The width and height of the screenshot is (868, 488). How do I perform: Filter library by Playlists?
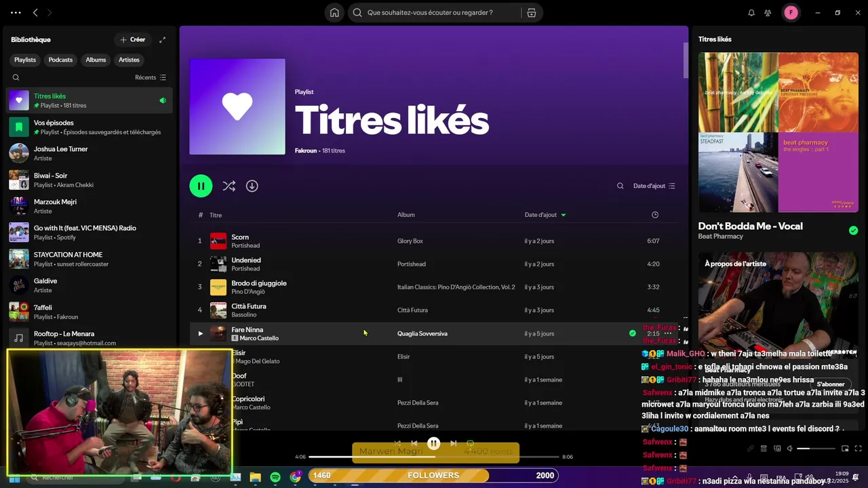[x=25, y=60]
